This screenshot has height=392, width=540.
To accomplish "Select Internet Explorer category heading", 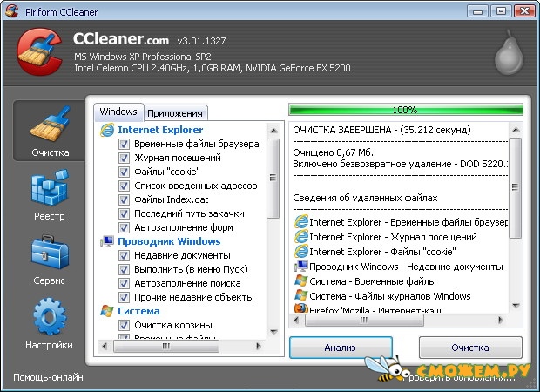I will click(160, 130).
